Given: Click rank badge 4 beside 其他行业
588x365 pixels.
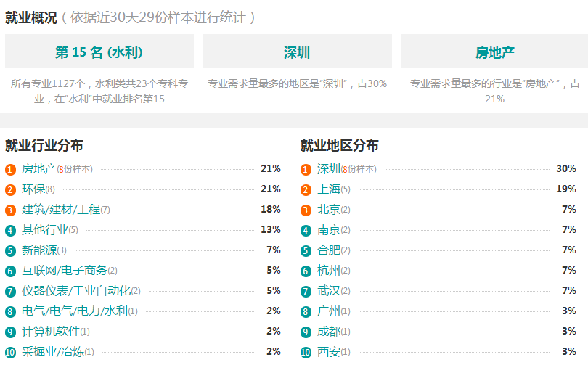Looking at the screenshot, I should click(x=10, y=231).
